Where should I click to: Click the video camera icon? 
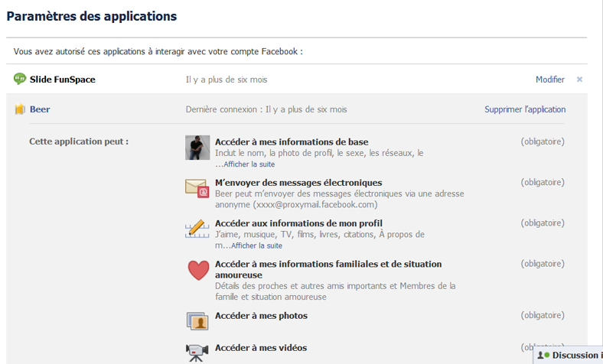click(197, 352)
